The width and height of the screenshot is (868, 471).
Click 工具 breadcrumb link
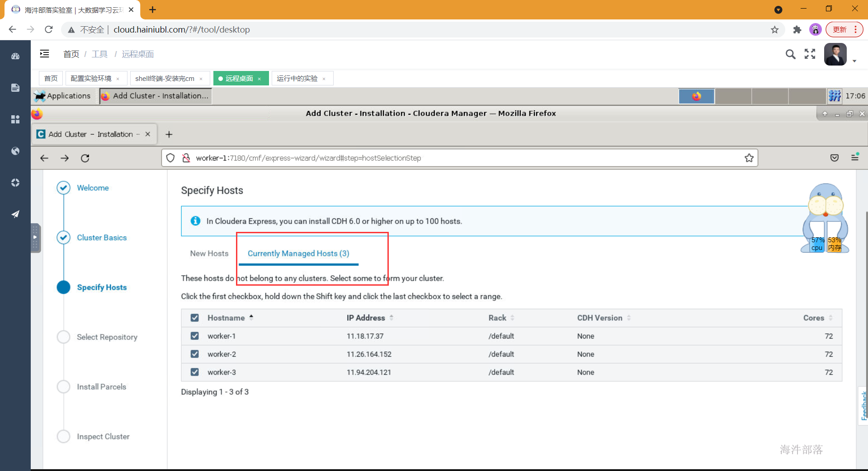click(99, 54)
